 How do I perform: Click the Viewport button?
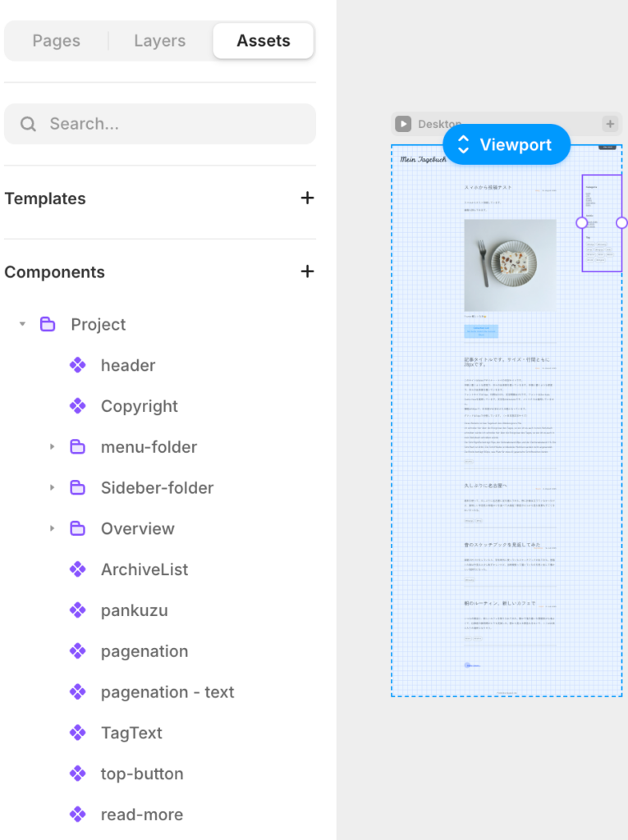tap(507, 145)
